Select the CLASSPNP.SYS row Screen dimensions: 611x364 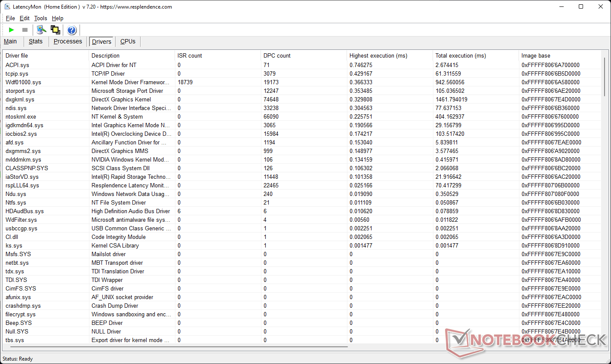click(302, 168)
